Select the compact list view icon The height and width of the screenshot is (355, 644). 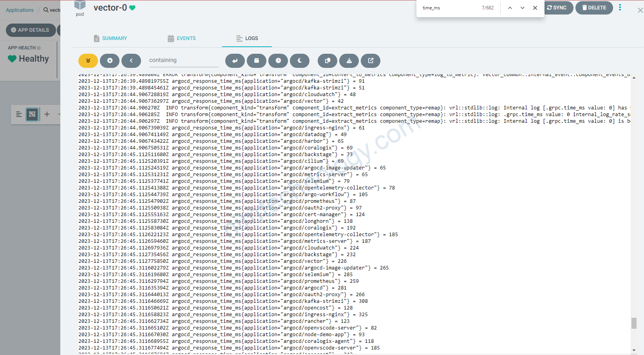[x=19, y=114]
